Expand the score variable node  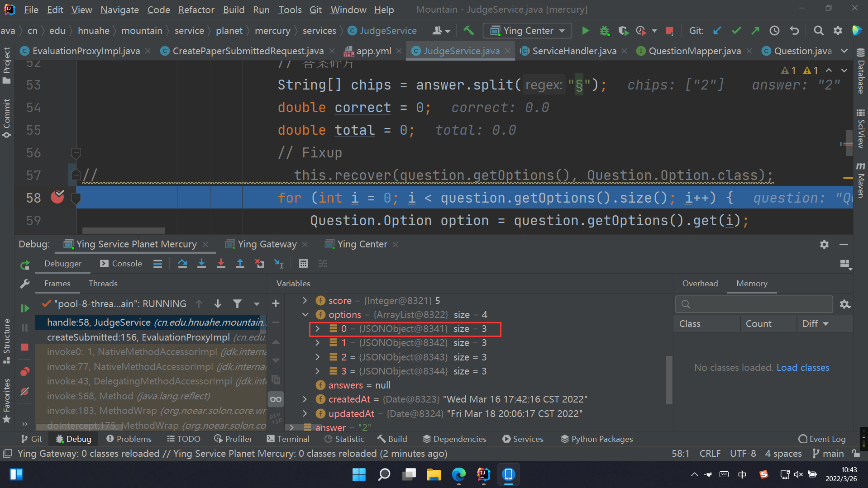[305, 300]
